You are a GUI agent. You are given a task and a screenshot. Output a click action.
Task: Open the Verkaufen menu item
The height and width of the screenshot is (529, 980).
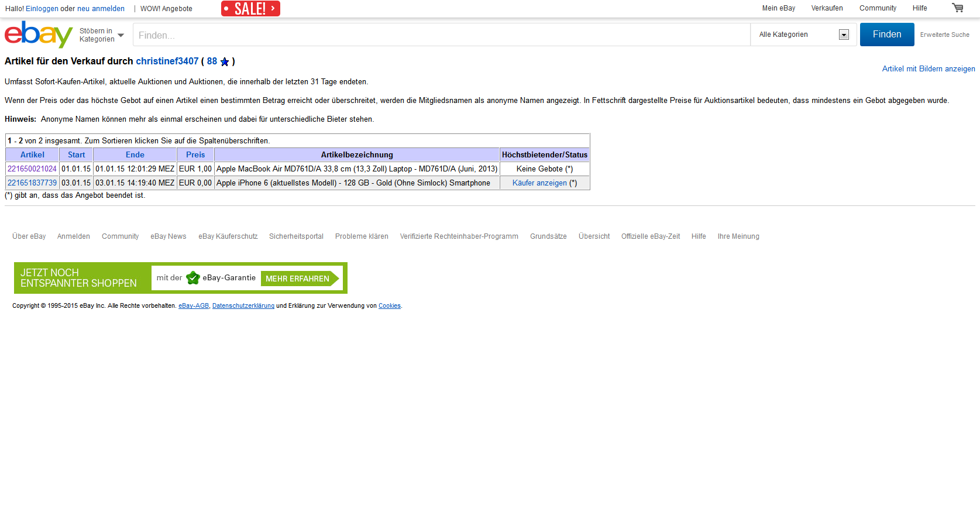(x=827, y=8)
